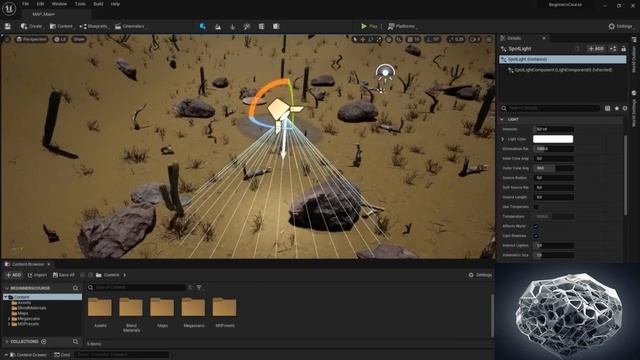The width and height of the screenshot is (640, 360).
Task: Click ADD in the Content Browser
Action: coord(13,275)
